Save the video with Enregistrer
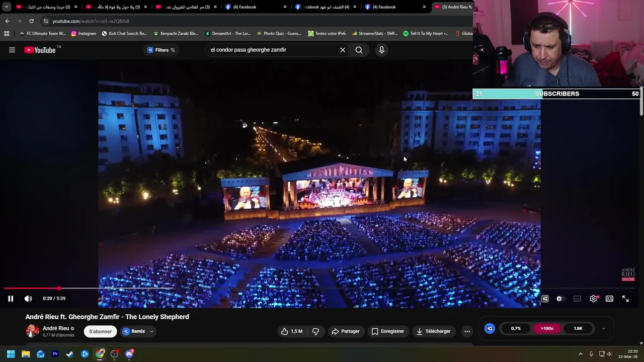 pyautogui.click(x=388, y=331)
